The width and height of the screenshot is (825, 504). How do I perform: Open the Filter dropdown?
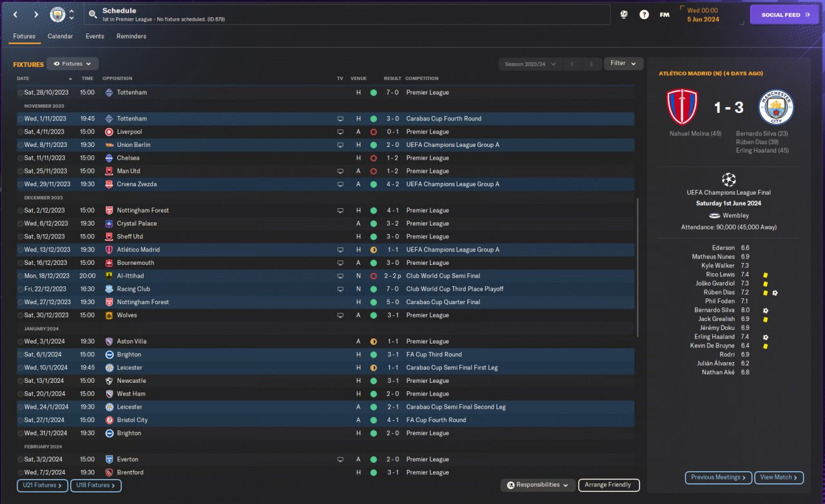623,63
